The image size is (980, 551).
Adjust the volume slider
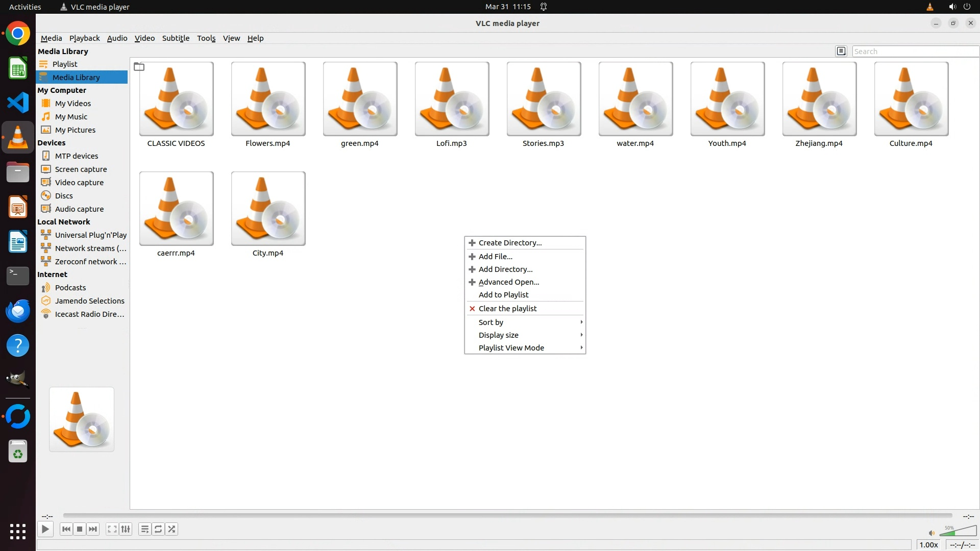(959, 532)
